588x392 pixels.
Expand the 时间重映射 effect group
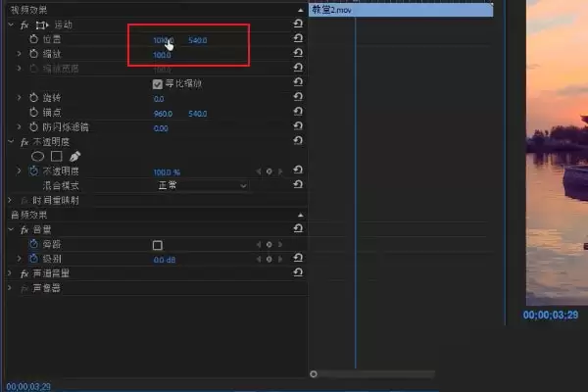[x=10, y=200]
